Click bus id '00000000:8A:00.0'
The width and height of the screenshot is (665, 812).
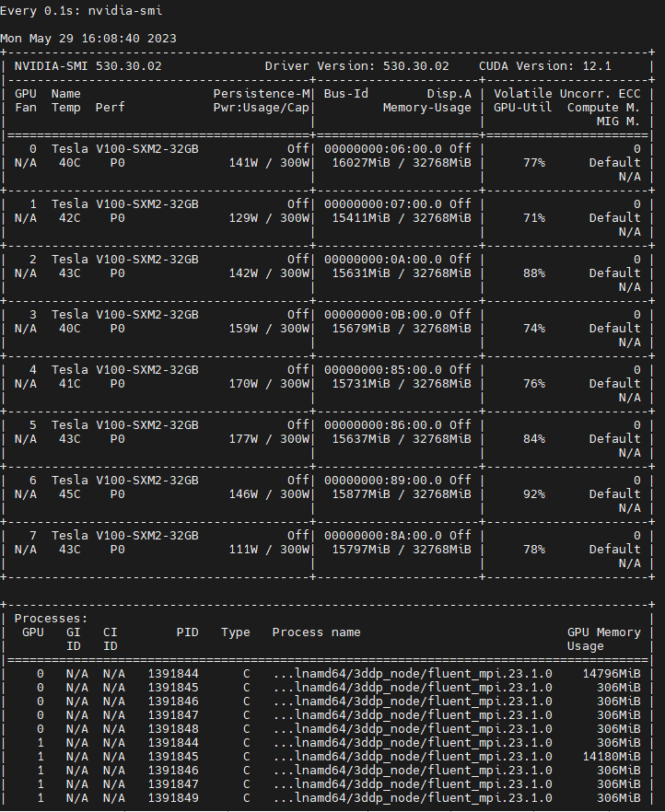[383, 536]
